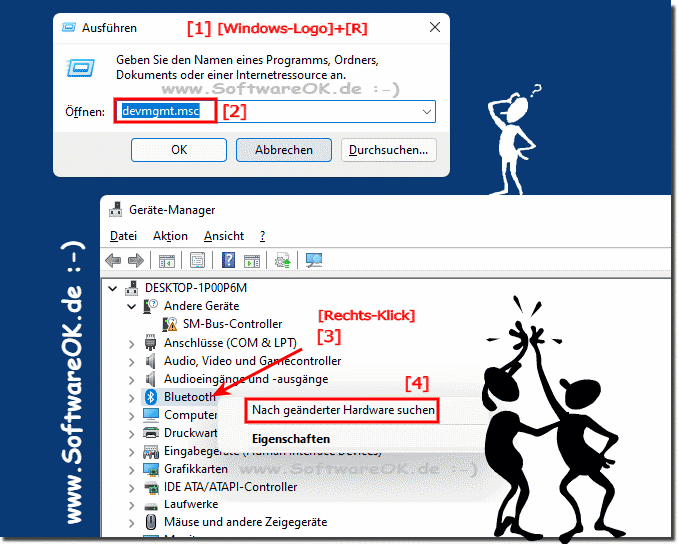Click the SM-Bus-Controller warning icon
Viewport: 678px width, 544px height.
coord(170,324)
